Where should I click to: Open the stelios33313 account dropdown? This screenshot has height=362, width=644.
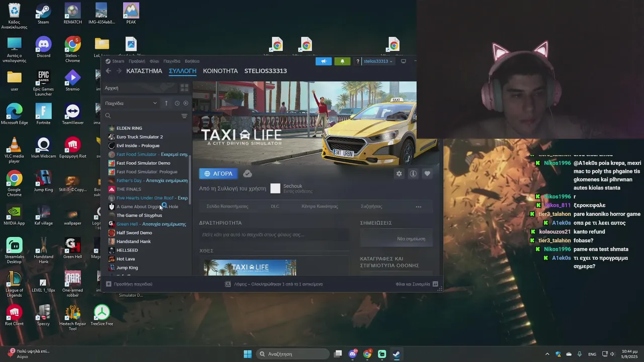378,61
